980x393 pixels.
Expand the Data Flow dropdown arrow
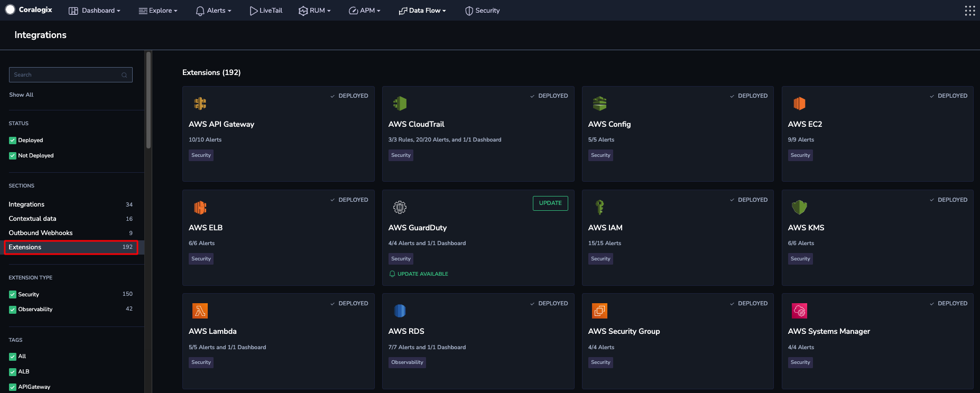444,11
